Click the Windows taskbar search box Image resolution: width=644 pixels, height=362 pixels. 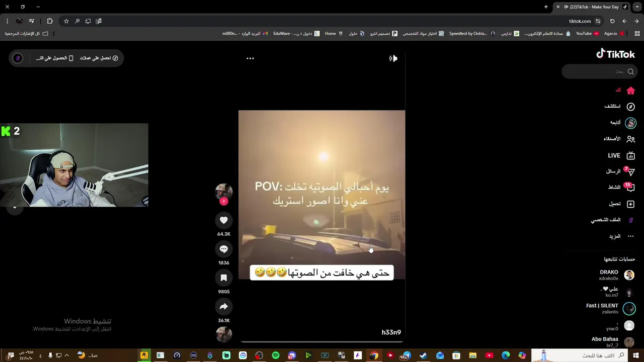(580, 355)
